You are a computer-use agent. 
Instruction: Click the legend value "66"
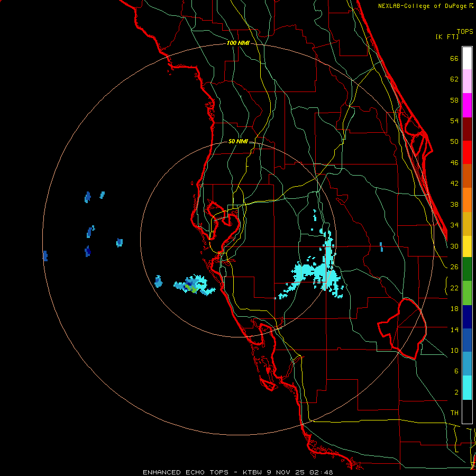(x=454, y=58)
